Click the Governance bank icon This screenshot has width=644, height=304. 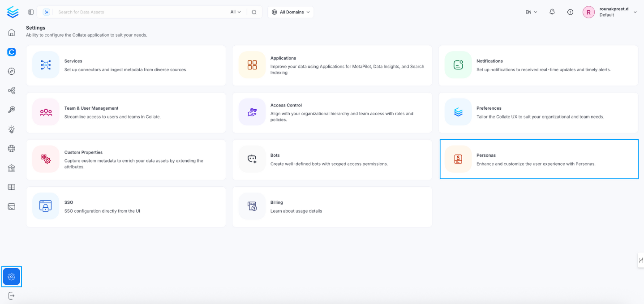[11, 167]
